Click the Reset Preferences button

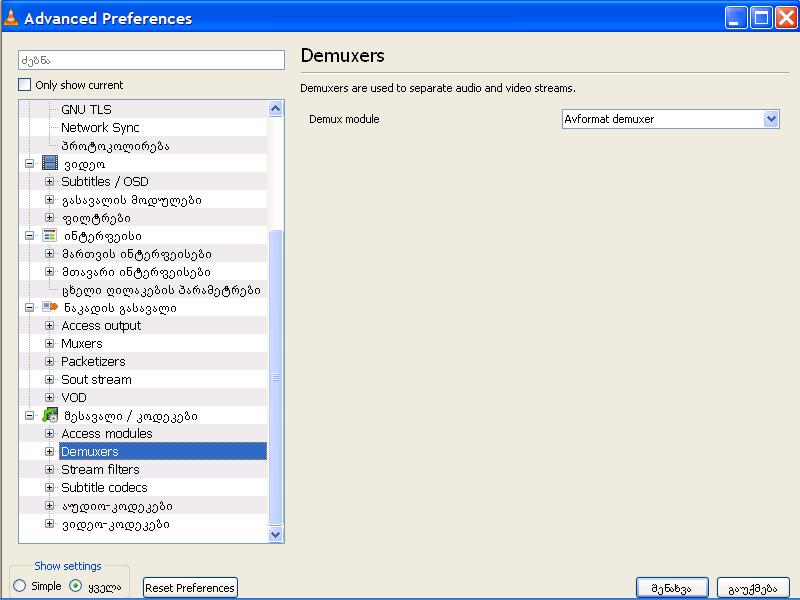(190, 588)
